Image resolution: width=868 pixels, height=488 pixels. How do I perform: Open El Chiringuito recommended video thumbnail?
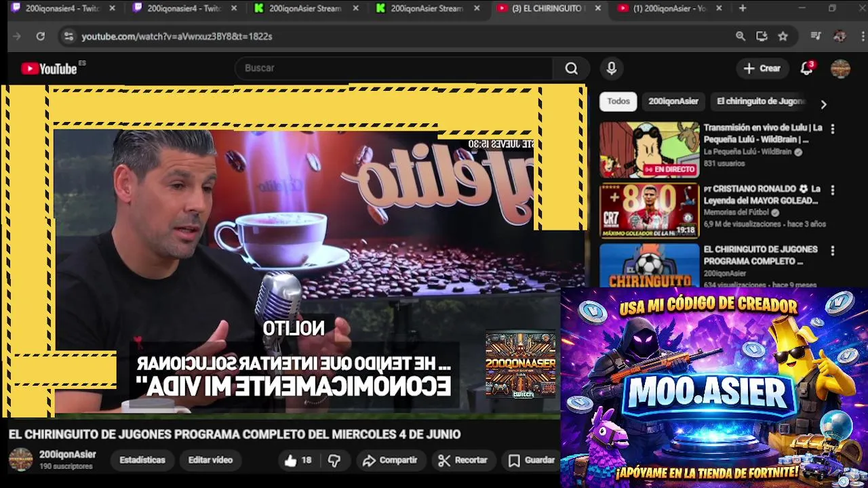pyautogui.click(x=649, y=266)
